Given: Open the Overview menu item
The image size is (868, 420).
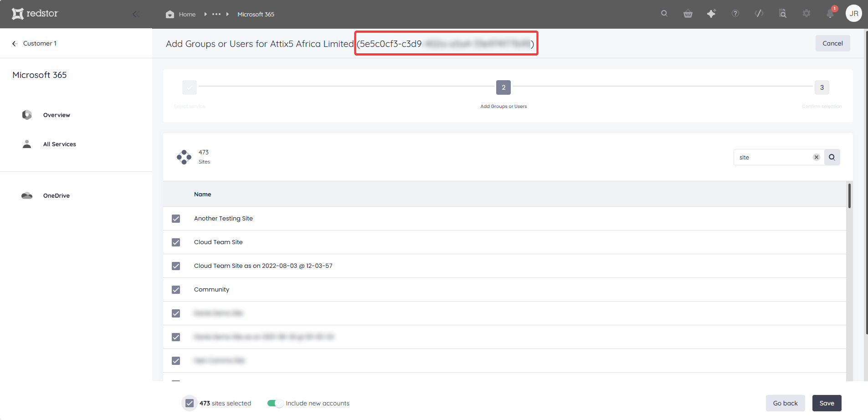Looking at the screenshot, I should 56,115.
